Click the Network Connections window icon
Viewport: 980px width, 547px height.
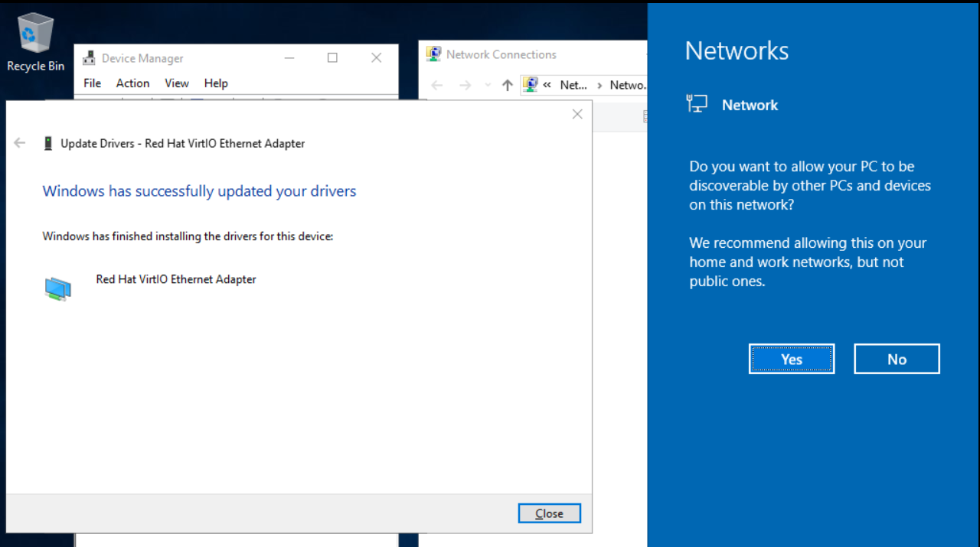(x=433, y=54)
